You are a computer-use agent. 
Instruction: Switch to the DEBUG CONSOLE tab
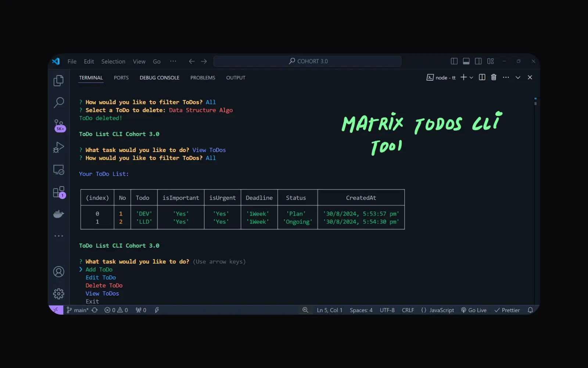click(x=159, y=78)
